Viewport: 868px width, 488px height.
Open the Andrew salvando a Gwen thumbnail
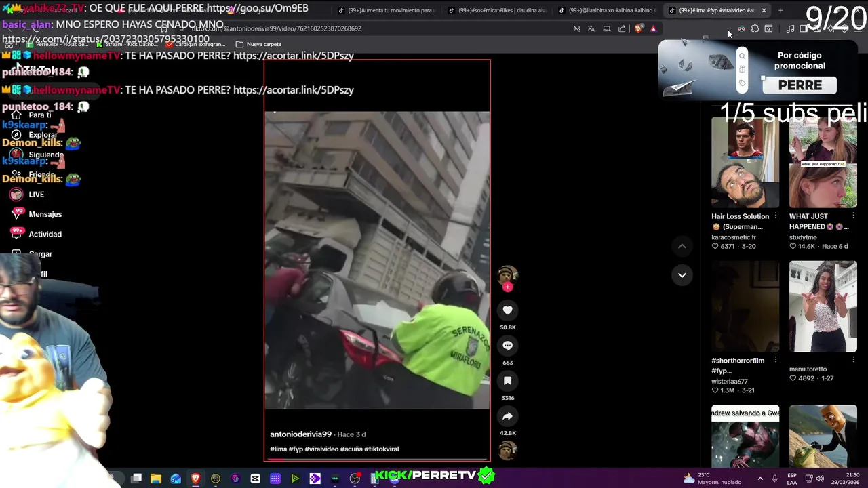point(745,437)
